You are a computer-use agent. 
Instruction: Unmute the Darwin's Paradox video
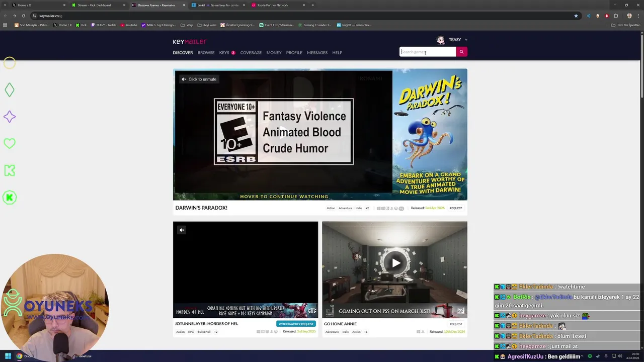199,79
